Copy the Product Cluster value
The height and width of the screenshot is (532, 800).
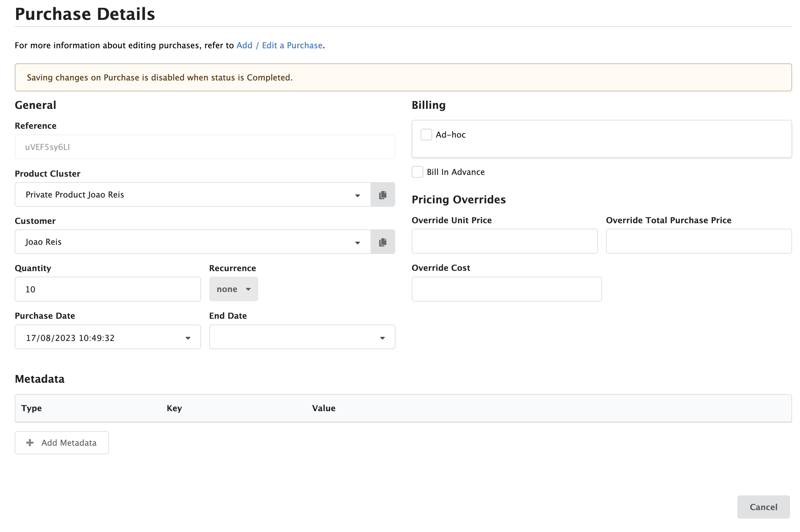point(383,194)
